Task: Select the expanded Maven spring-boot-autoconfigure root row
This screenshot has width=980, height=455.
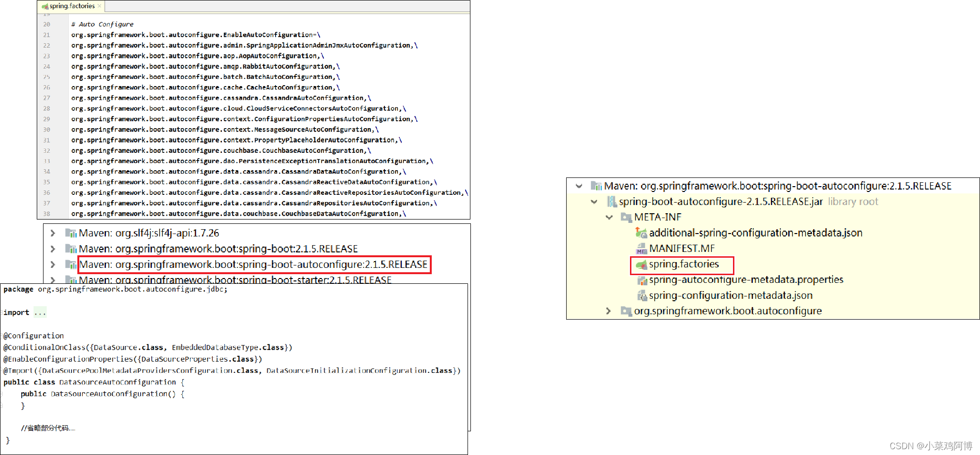Action: click(777, 186)
